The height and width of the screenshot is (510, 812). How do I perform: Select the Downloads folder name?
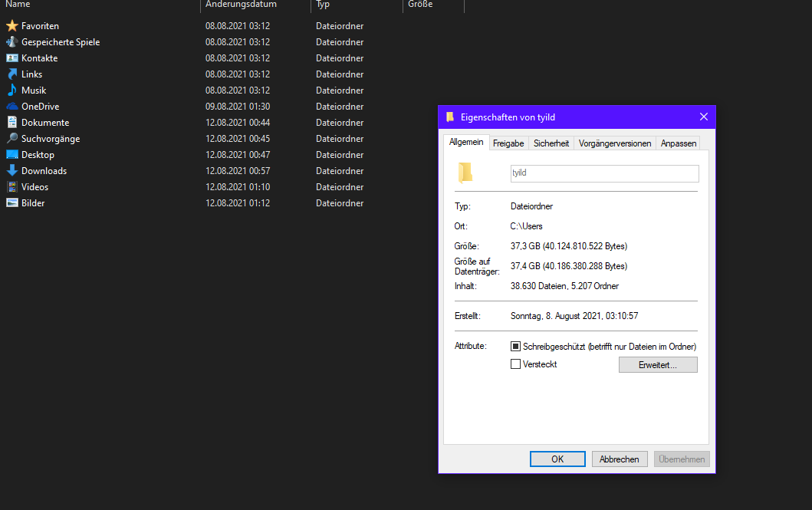[44, 170]
